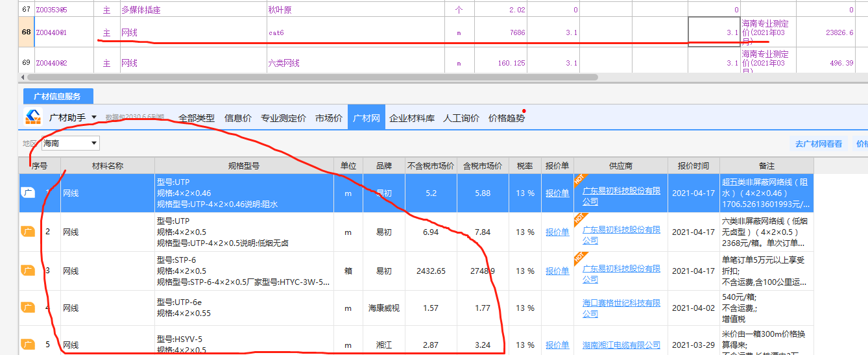
Task: Click the 广 icon in row 2
Action: (x=28, y=232)
